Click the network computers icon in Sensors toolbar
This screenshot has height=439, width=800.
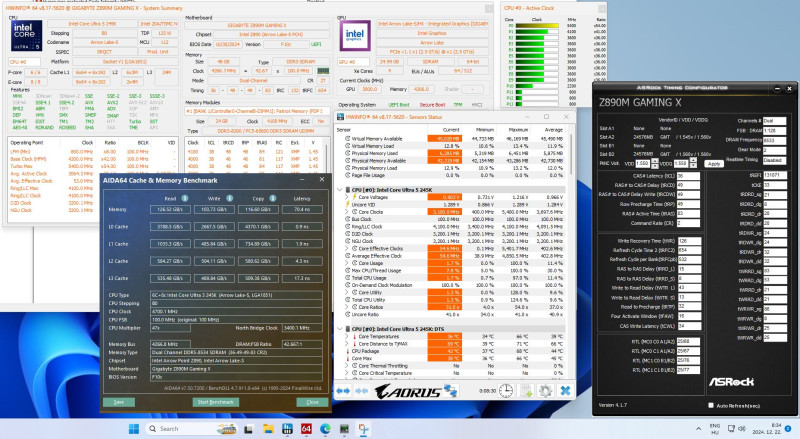tap(450, 391)
